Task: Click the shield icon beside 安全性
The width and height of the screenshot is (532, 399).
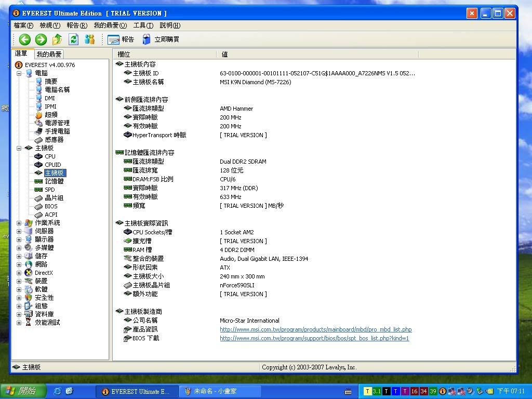Action: pos(29,298)
